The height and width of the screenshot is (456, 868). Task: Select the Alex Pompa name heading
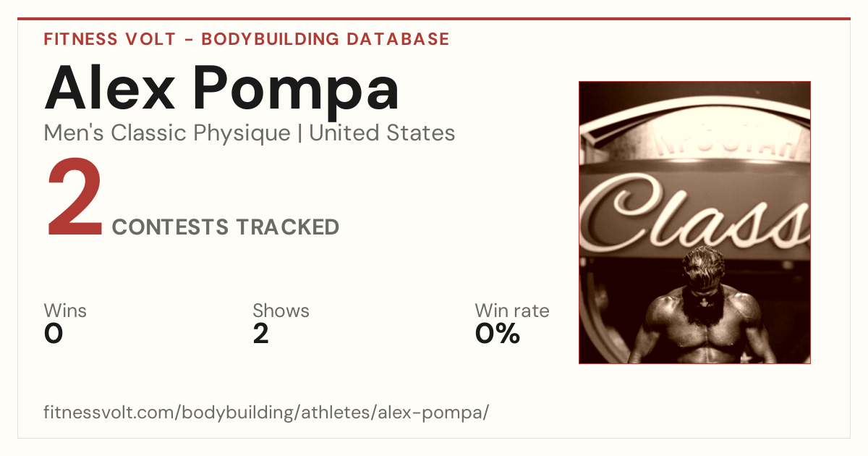pos(221,89)
